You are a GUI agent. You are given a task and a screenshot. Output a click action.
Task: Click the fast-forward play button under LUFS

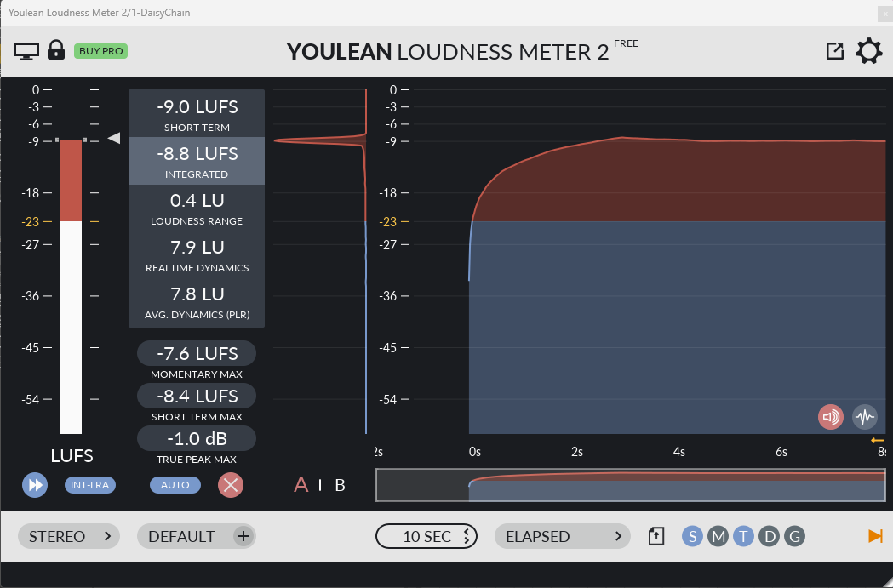(35, 485)
